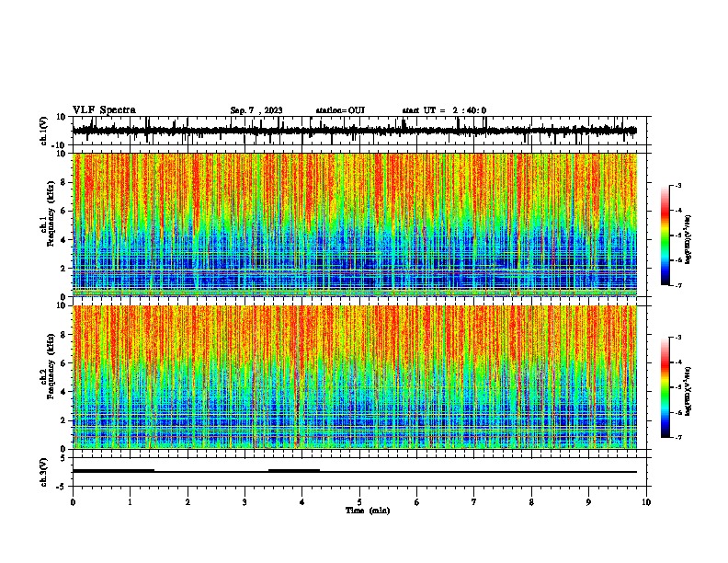Click the ch.2 color bar log(PSD) label

click(688, 391)
